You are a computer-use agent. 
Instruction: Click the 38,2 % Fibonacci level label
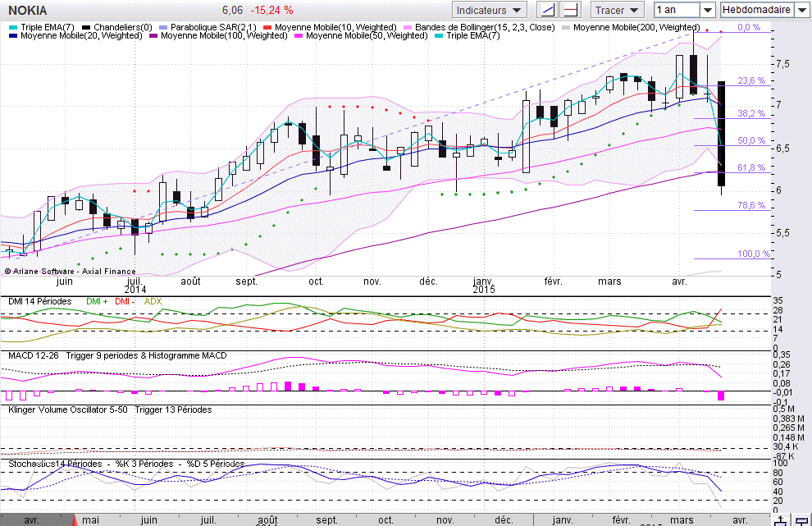tap(750, 113)
